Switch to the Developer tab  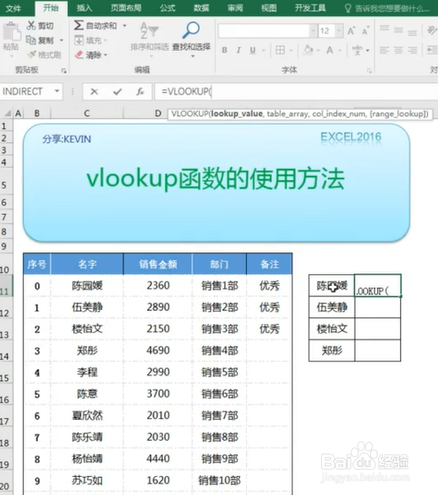(310, 8)
